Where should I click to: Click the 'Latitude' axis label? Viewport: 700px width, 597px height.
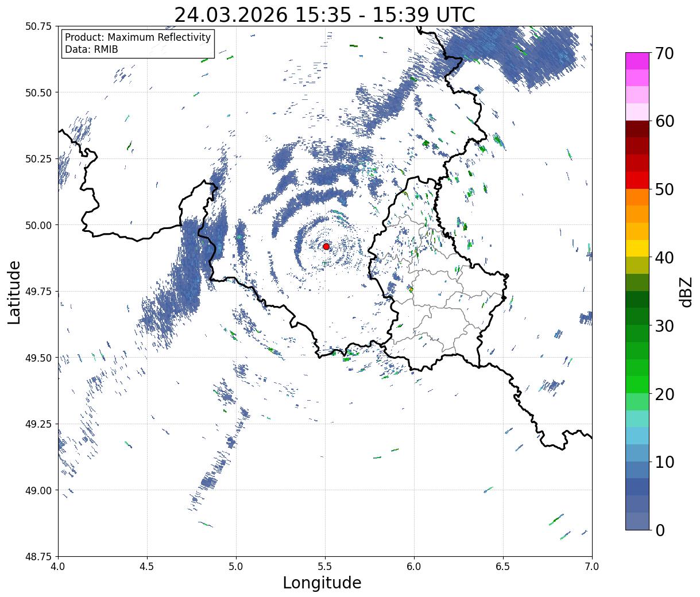point(14,292)
